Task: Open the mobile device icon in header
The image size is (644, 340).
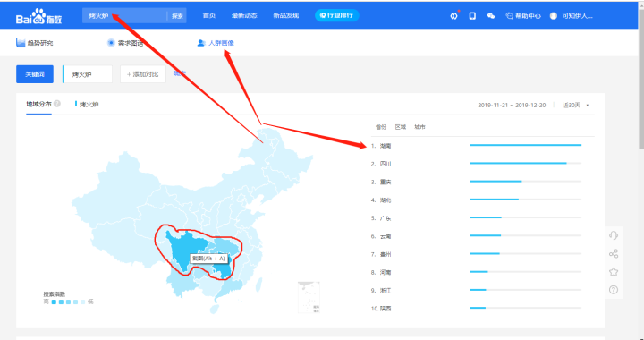Action: tap(473, 16)
